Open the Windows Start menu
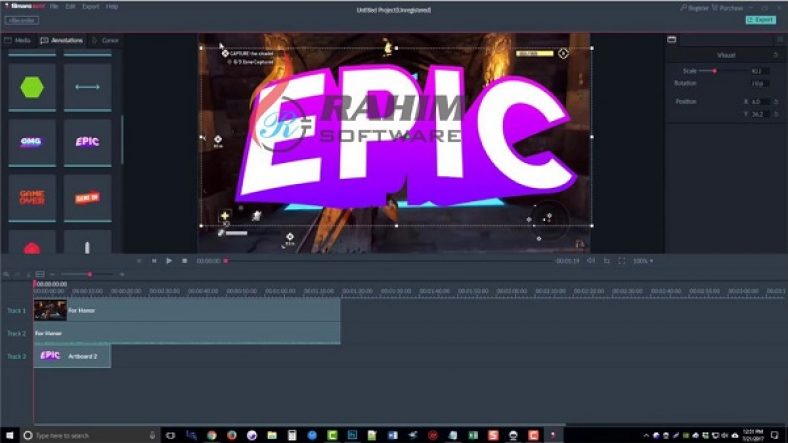 point(10,435)
